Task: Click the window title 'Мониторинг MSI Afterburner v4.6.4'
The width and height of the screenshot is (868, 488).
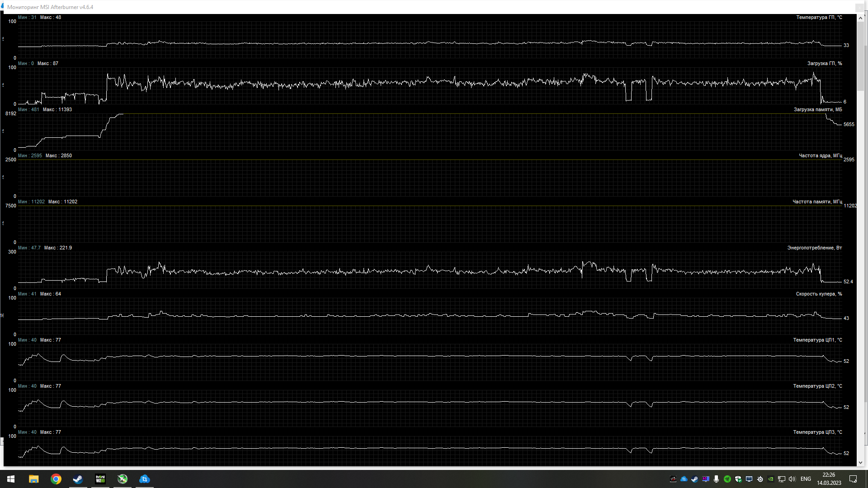Action: (x=50, y=7)
